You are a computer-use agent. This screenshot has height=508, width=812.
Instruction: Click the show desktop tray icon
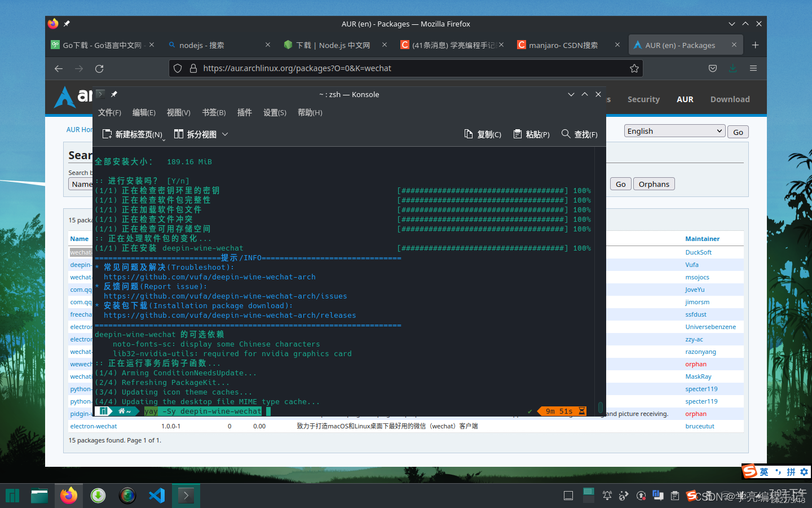[568, 496]
